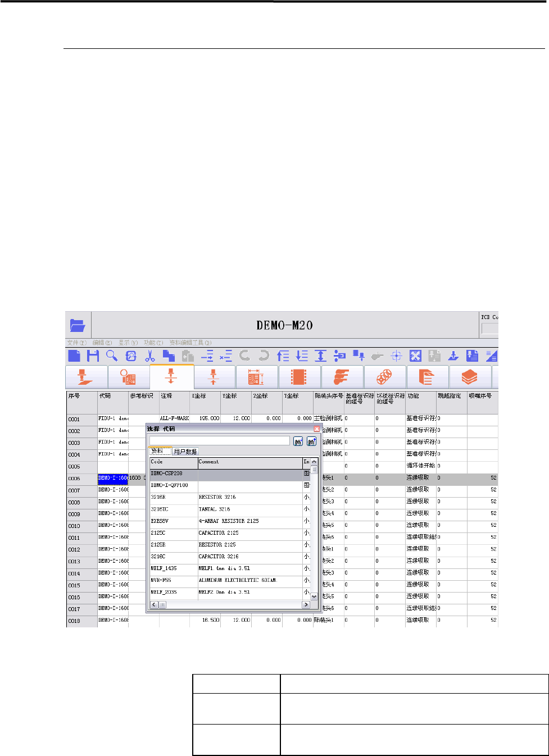Click the PCB Co input field
Viewport: 549px width, 756px height.
tap(490, 329)
